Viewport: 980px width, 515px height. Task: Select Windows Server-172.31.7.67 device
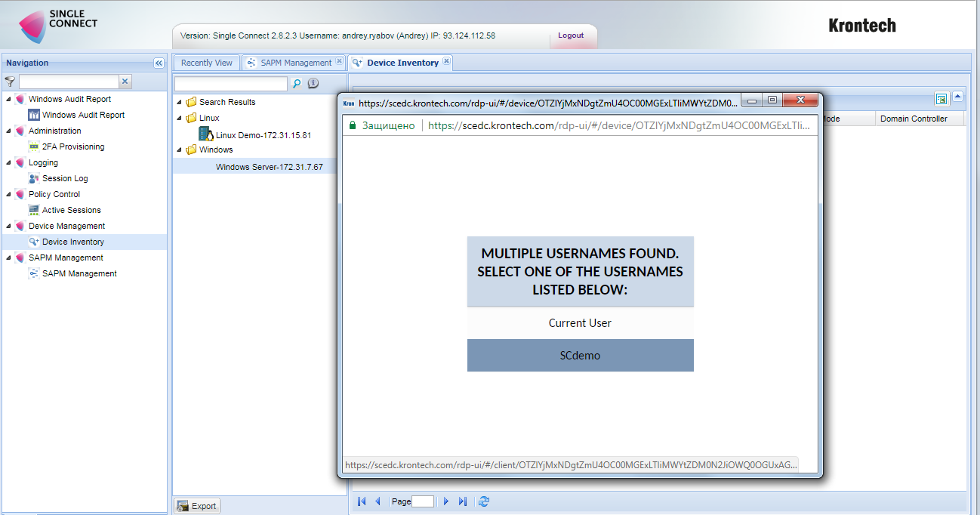click(270, 167)
